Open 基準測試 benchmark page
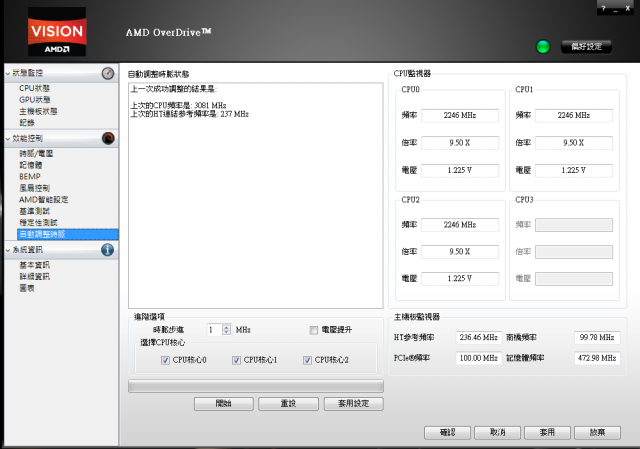Viewport: 640px width, 449px height. click(34, 211)
